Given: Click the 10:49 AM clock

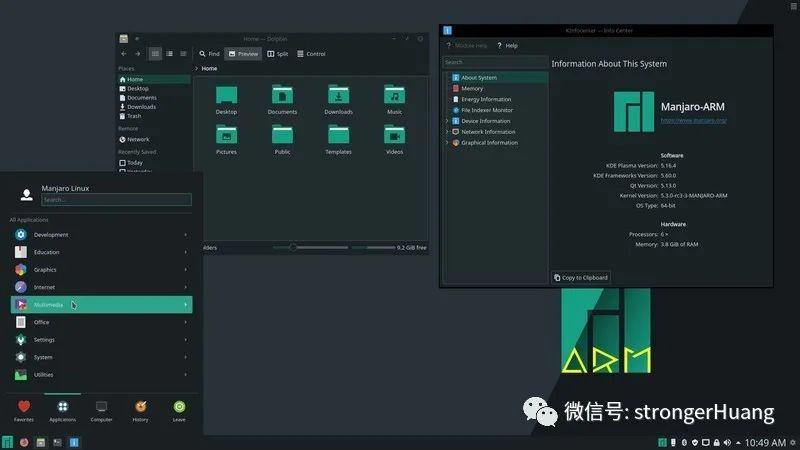Looking at the screenshot, I should (765, 442).
